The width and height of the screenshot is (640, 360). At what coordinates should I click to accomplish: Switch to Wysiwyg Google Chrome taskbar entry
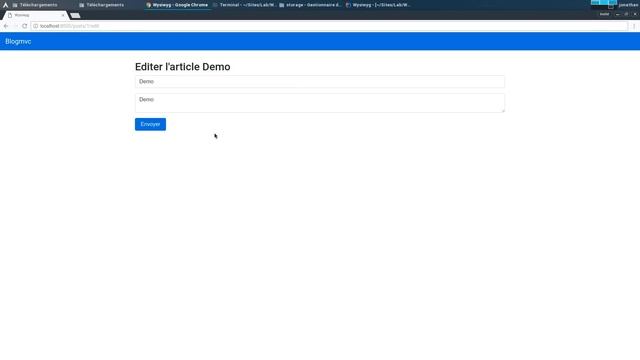coord(177,5)
